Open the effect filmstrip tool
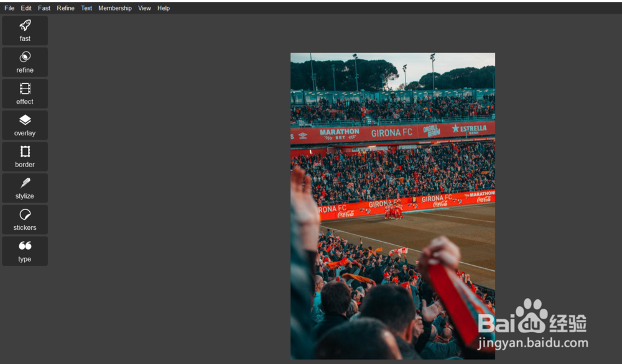The width and height of the screenshot is (622, 364). point(25,93)
